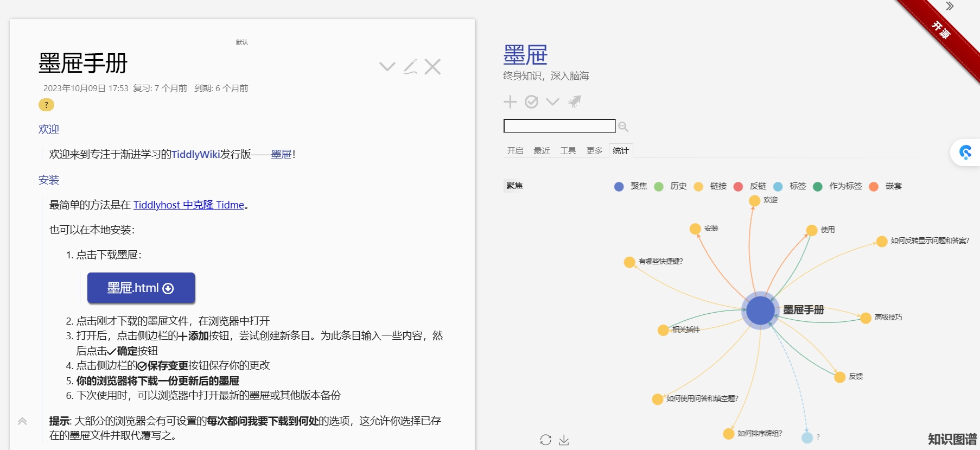Screen dimensions: 980x450
Task: Toggle 链接 legend entry
Action: pos(710,186)
